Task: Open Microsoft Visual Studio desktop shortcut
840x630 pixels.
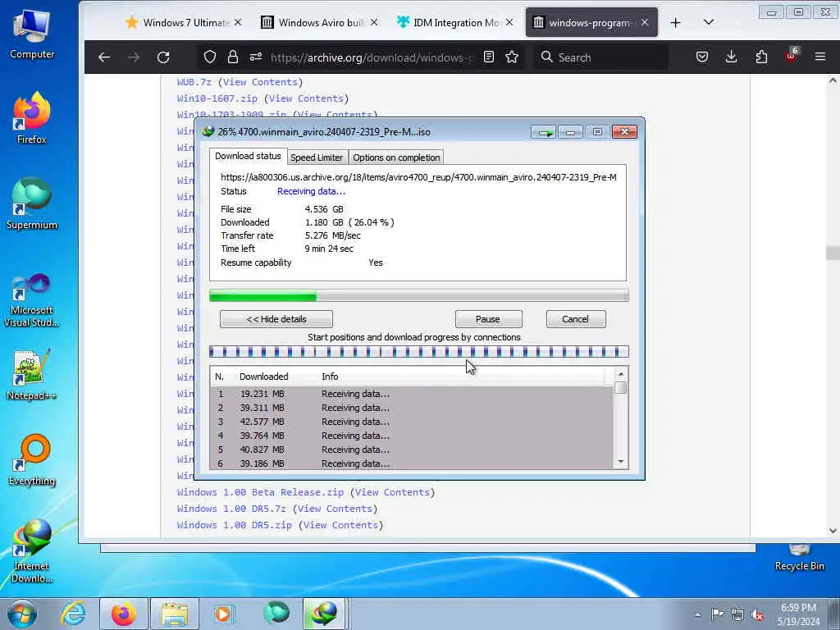Action: click(32, 300)
